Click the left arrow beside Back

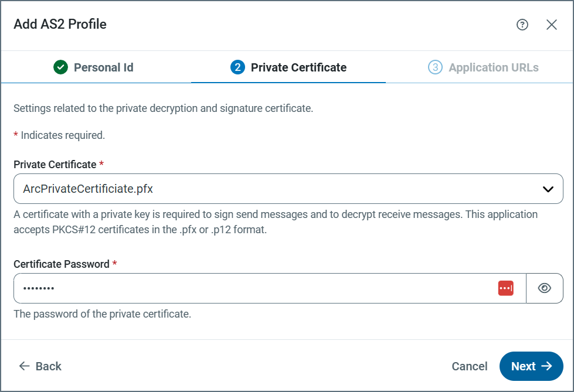click(24, 366)
